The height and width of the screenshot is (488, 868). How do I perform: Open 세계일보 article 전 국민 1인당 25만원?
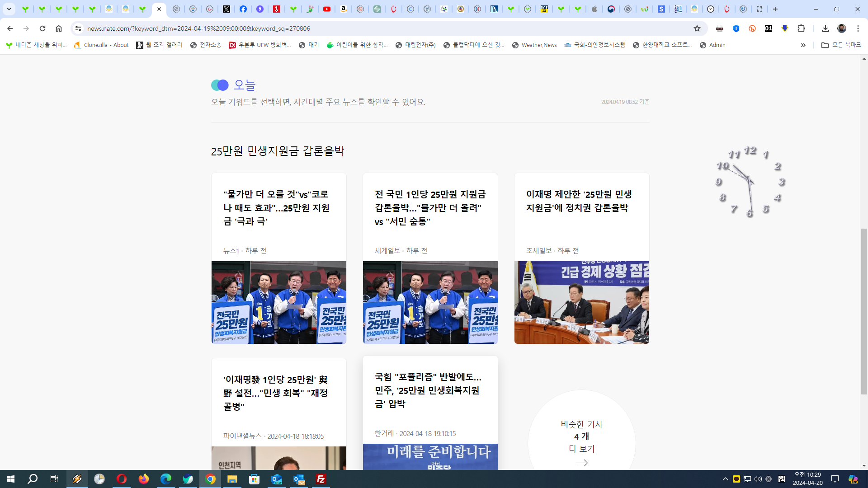pos(430,208)
